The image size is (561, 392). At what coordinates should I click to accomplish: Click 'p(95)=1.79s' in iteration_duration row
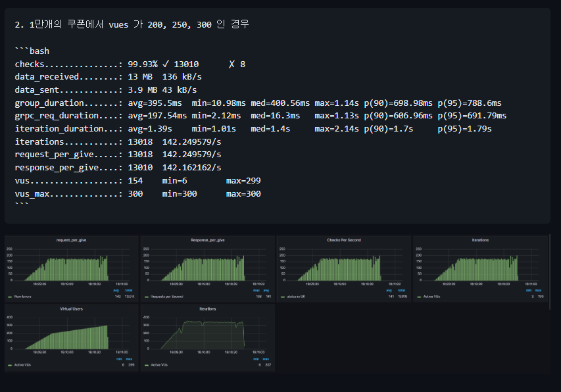pos(464,129)
